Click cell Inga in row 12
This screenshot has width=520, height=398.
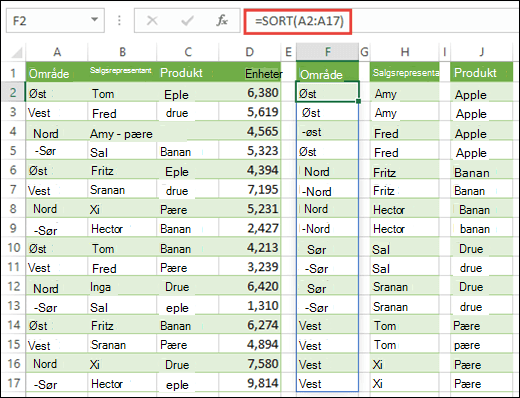pos(122,286)
